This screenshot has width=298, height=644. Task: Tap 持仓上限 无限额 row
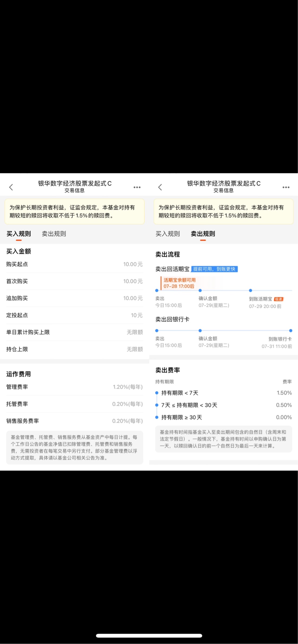[75, 349]
